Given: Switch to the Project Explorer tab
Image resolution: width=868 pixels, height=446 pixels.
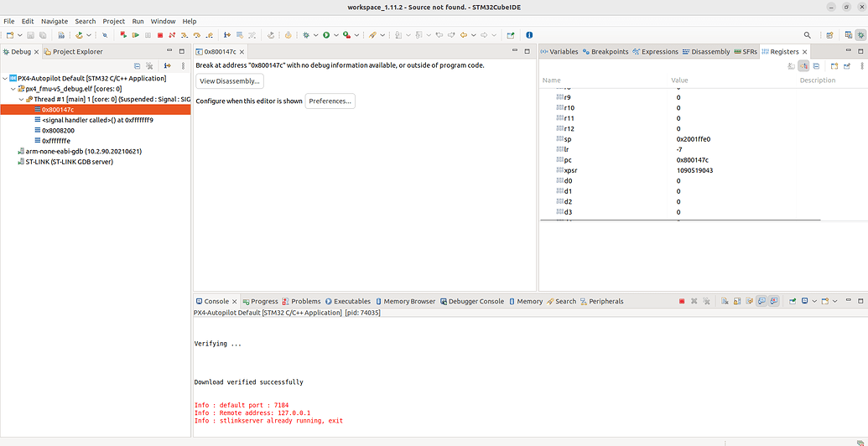Looking at the screenshot, I should (x=73, y=51).
